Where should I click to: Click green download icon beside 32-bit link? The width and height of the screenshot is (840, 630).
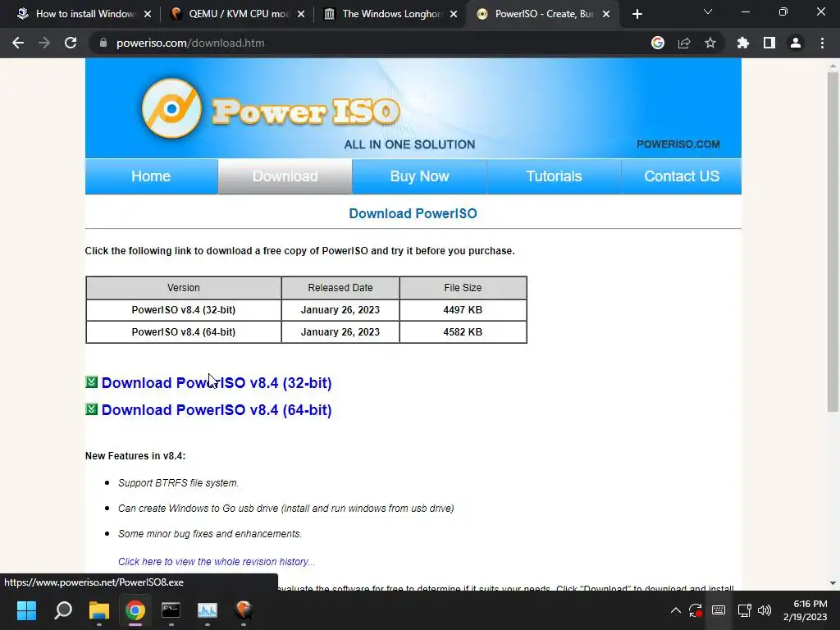click(92, 382)
